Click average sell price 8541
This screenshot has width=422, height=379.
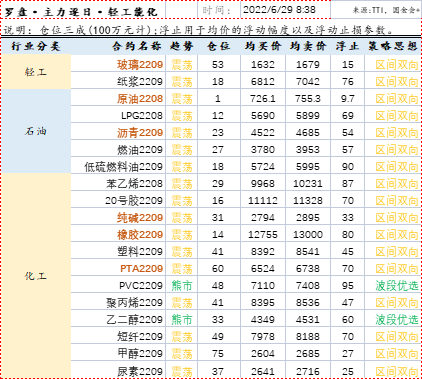[308, 252]
